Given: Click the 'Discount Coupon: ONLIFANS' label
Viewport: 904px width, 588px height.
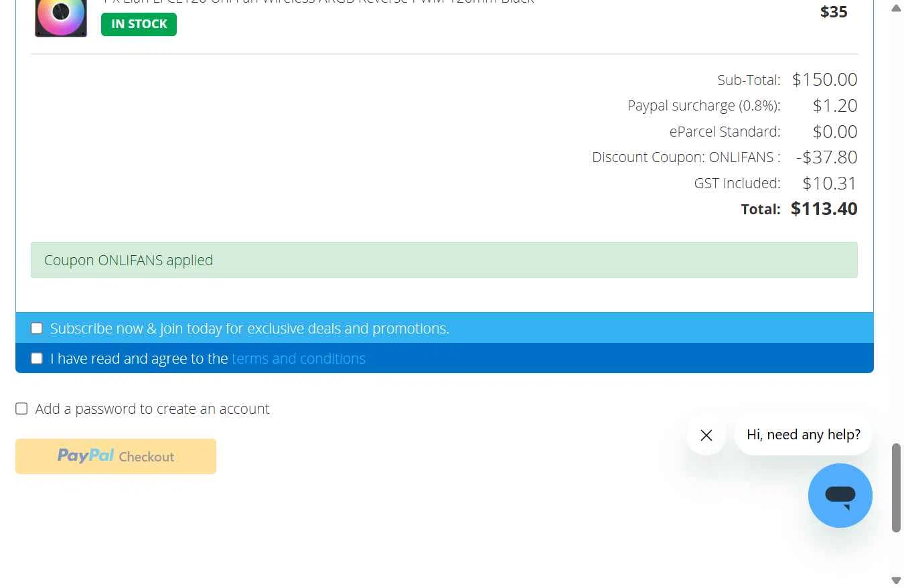Looking at the screenshot, I should coord(686,157).
